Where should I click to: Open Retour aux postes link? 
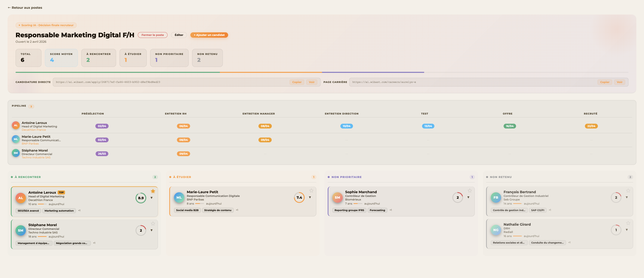[25, 8]
